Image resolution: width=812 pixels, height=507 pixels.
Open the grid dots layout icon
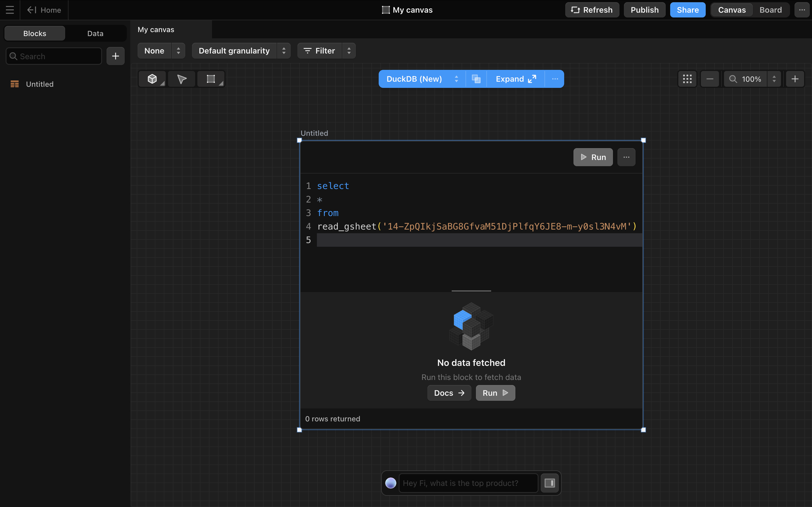pyautogui.click(x=687, y=79)
